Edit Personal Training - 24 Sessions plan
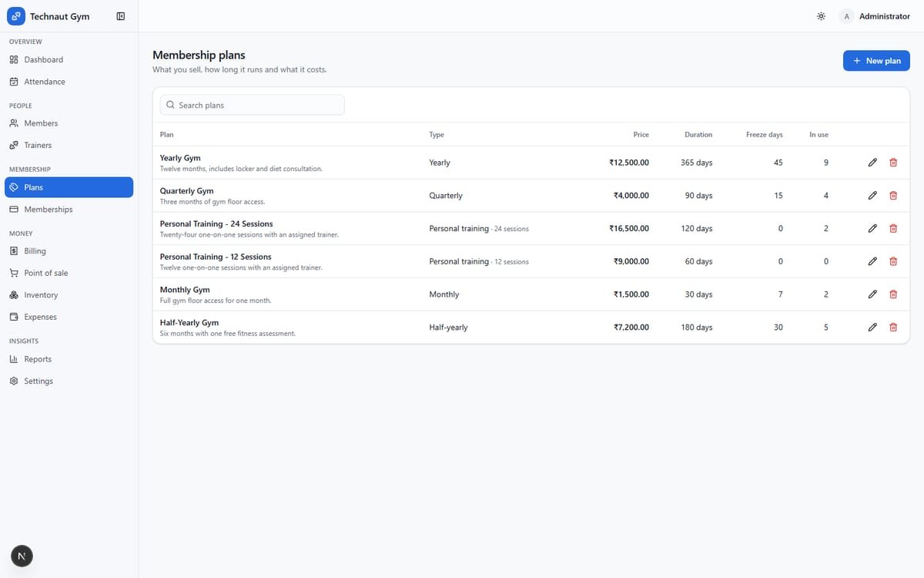The width and height of the screenshot is (924, 578). coord(872,229)
